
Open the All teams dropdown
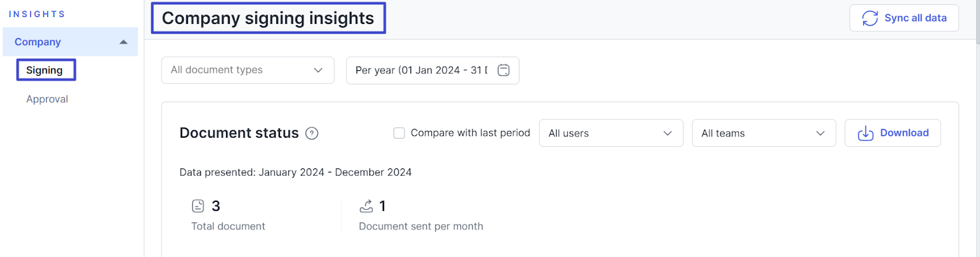(763, 133)
